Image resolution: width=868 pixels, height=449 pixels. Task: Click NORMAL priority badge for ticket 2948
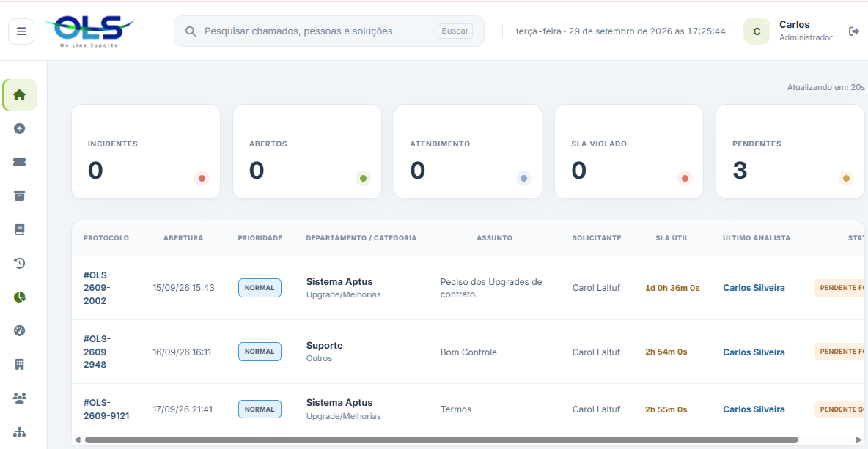260,352
